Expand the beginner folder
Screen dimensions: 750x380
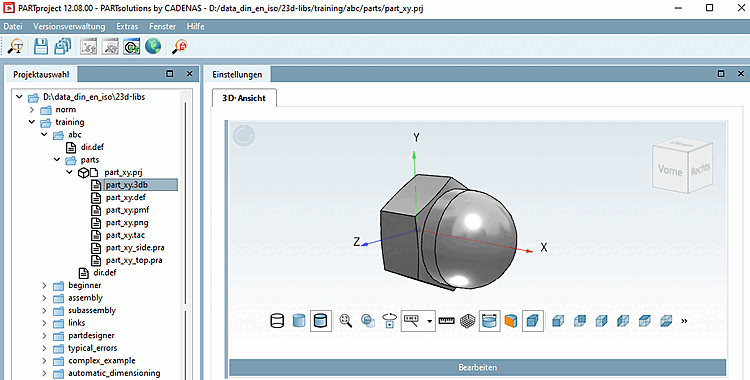pyautogui.click(x=44, y=285)
